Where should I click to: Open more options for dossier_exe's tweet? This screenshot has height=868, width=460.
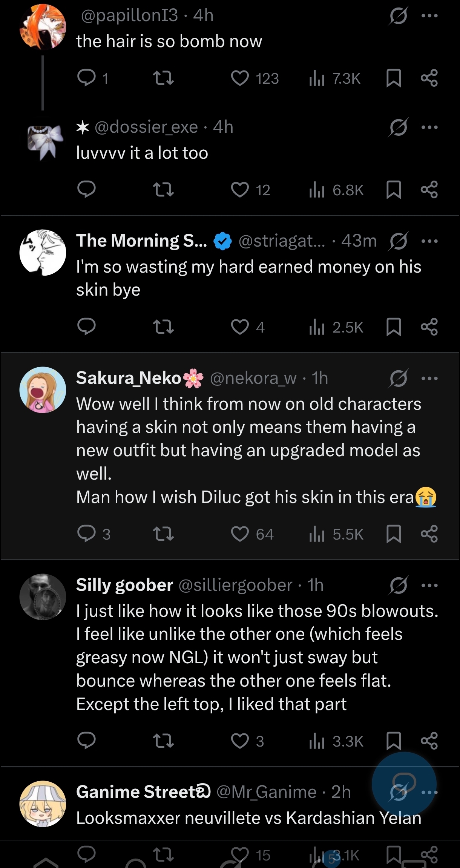coord(429,127)
